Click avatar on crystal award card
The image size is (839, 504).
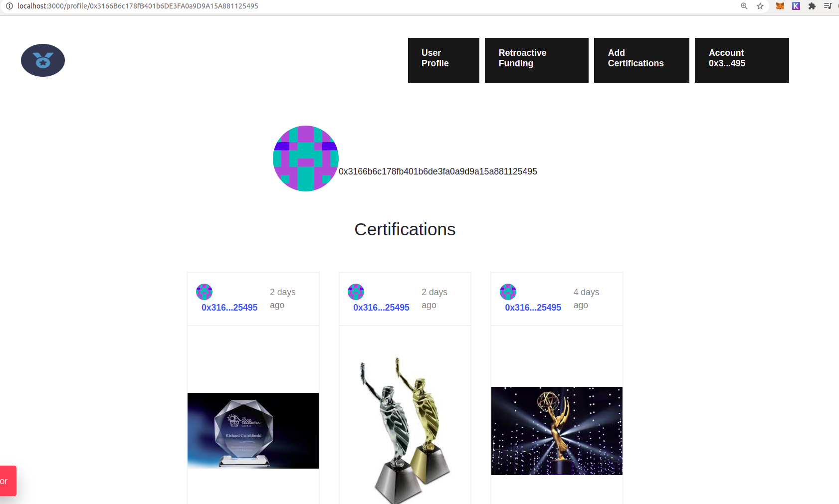[204, 292]
